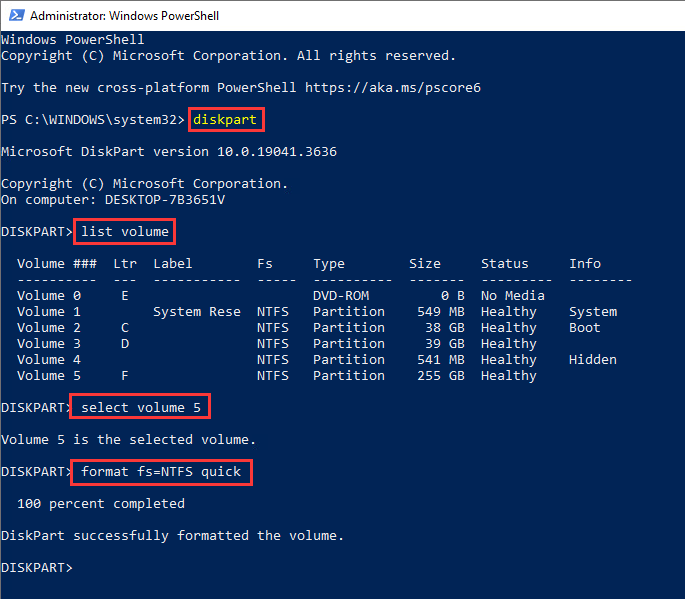The image size is (685, 599).
Task: Click the empty DISKPART> prompt at the bottom
Action: pos(40,568)
